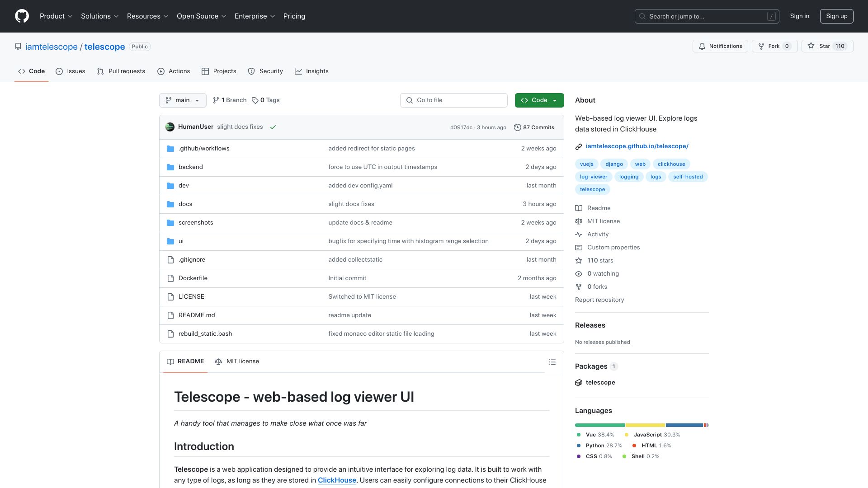Open the 87 Commits history link
Screen dimensions: 868x488
pos(534,127)
